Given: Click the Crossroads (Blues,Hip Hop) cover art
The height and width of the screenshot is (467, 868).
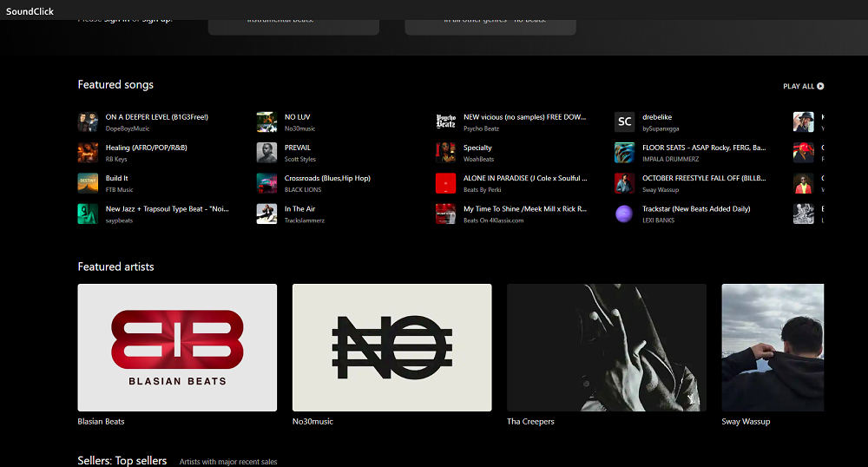Looking at the screenshot, I should pos(266,183).
